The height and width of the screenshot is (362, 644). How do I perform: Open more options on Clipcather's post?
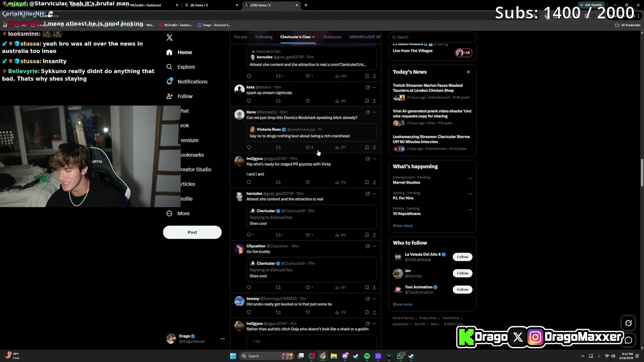pos(374,246)
